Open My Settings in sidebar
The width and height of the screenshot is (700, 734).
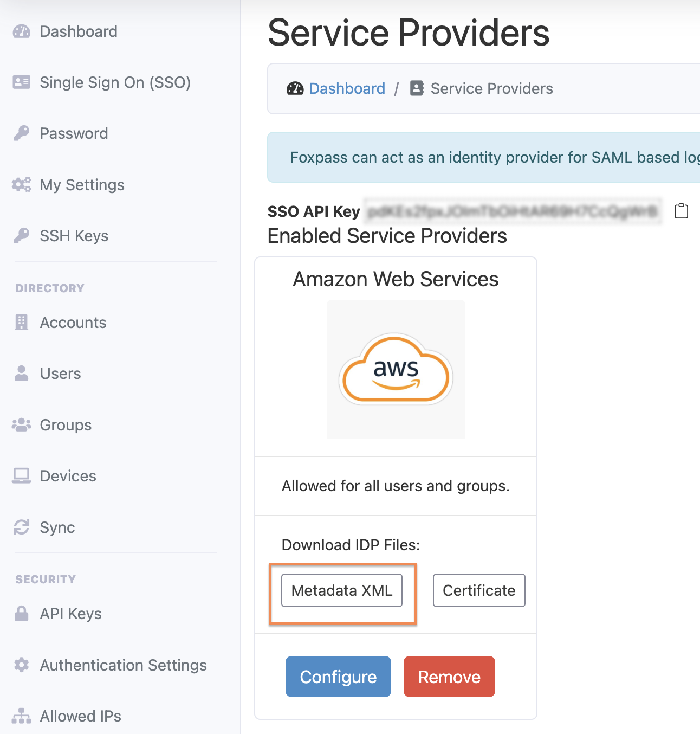(x=82, y=185)
